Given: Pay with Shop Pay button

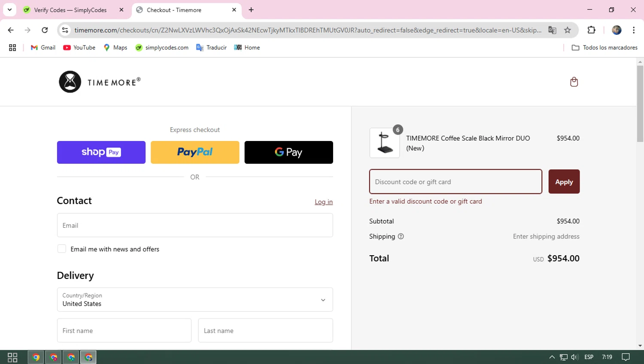Looking at the screenshot, I should 101,152.
